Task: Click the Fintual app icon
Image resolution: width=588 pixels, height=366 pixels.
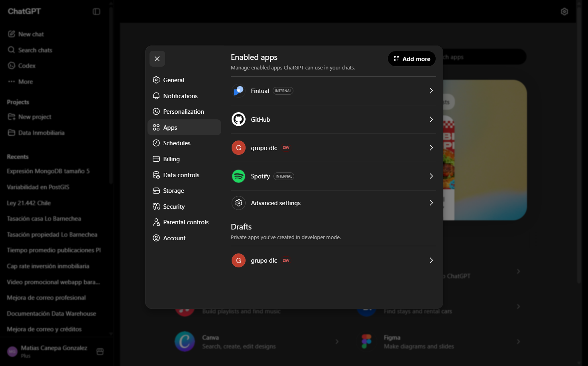Action: point(238,91)
